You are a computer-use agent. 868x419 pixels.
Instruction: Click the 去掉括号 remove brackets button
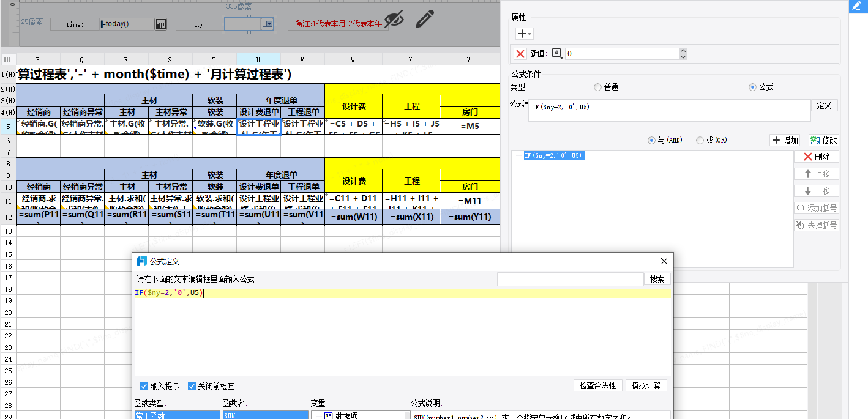click(x=816, y=226)
